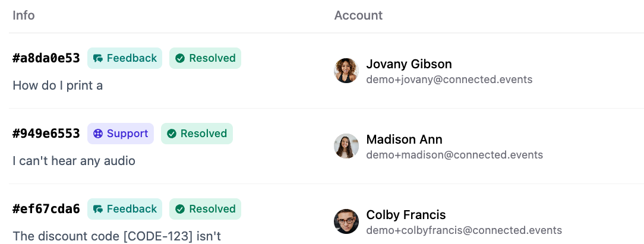Click the Madison Ann account name
This screenshot has height=244, width=644.
click(404, 140)
